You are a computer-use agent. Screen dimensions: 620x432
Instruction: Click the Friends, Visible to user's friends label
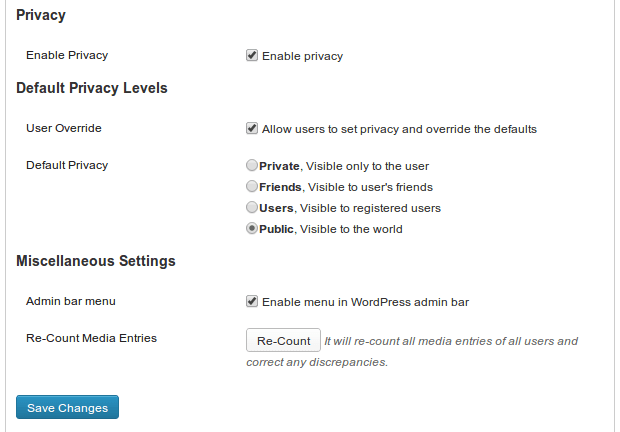(x=346, y=187)
